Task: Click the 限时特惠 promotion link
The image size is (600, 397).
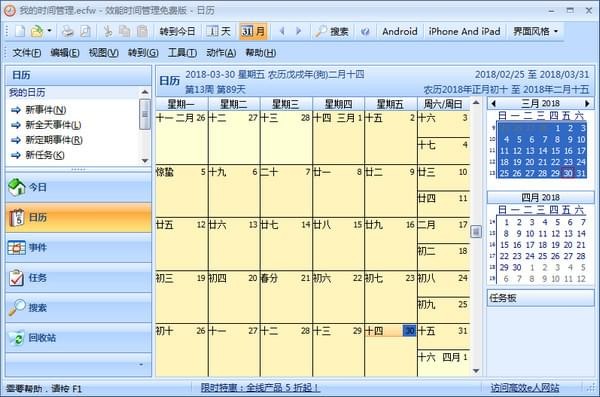Action: point(261,388)
